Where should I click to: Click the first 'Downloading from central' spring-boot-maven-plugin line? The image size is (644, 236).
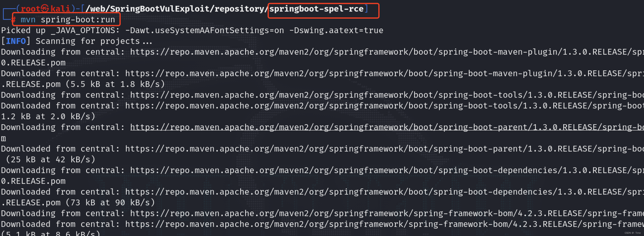[322, 52]
